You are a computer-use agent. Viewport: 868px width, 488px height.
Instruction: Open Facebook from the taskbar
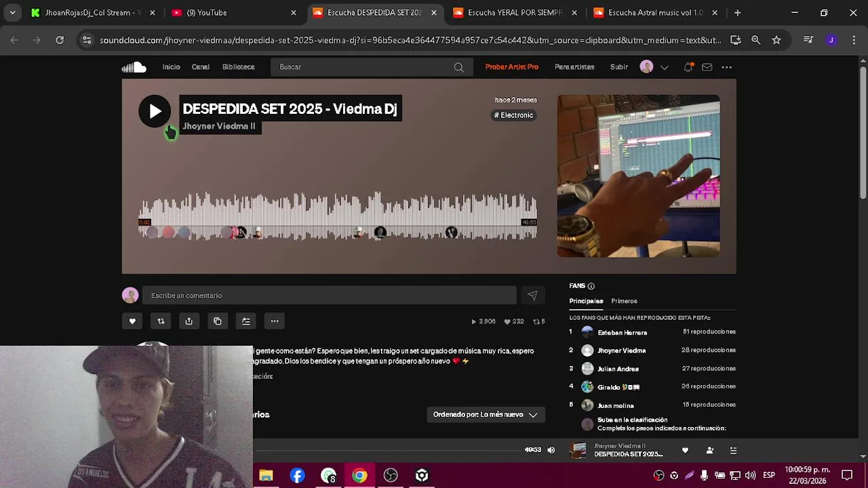pyautogui.click(x=297, y=476)
